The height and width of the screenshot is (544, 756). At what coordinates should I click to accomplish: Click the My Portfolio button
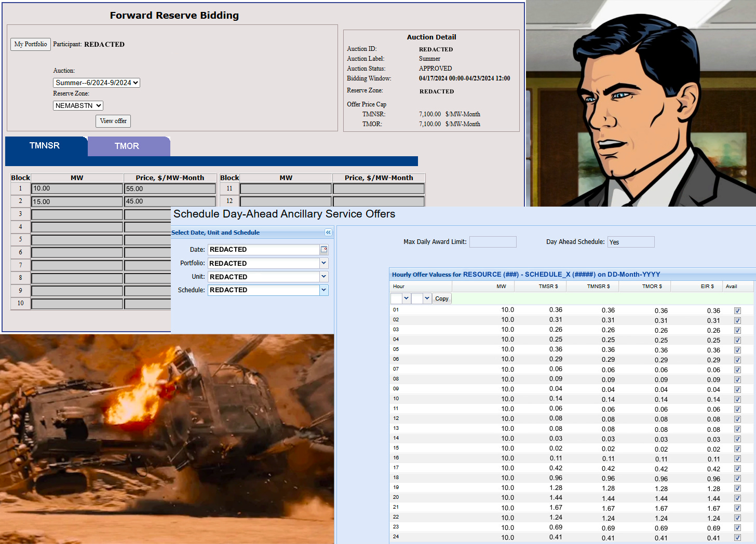[31, 44]
